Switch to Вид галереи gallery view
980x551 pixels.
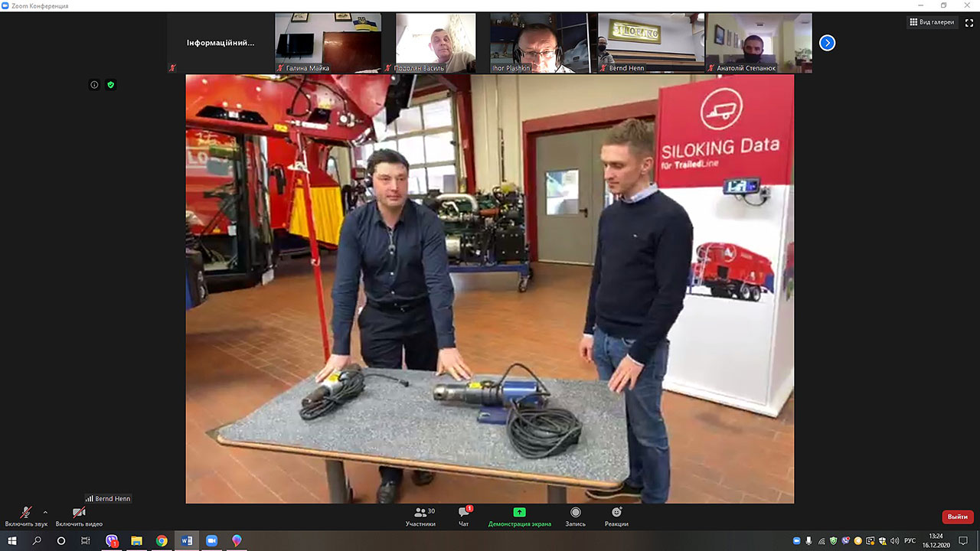pyautogui.click(x=932, y=22)
